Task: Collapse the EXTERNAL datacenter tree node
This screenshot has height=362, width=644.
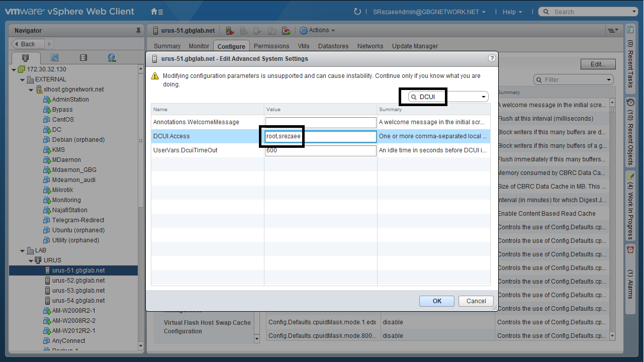Action: pyautogui.click(x=23, y=79)
